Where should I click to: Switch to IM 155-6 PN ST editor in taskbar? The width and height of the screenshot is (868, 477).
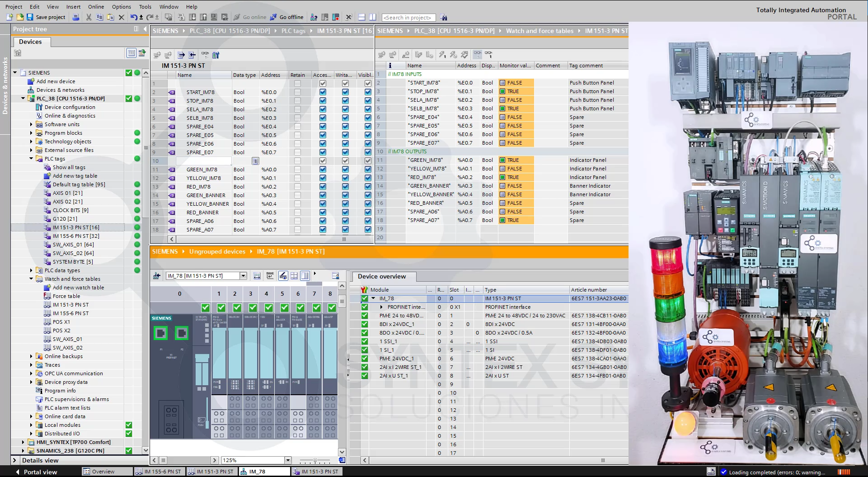(x=159, y=472)
